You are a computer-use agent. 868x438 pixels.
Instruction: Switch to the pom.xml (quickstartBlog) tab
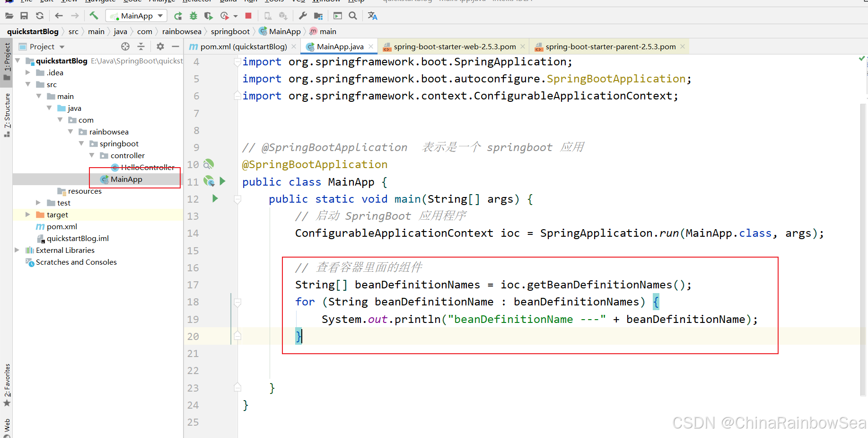pyautogui.click(x=243, y=46)
